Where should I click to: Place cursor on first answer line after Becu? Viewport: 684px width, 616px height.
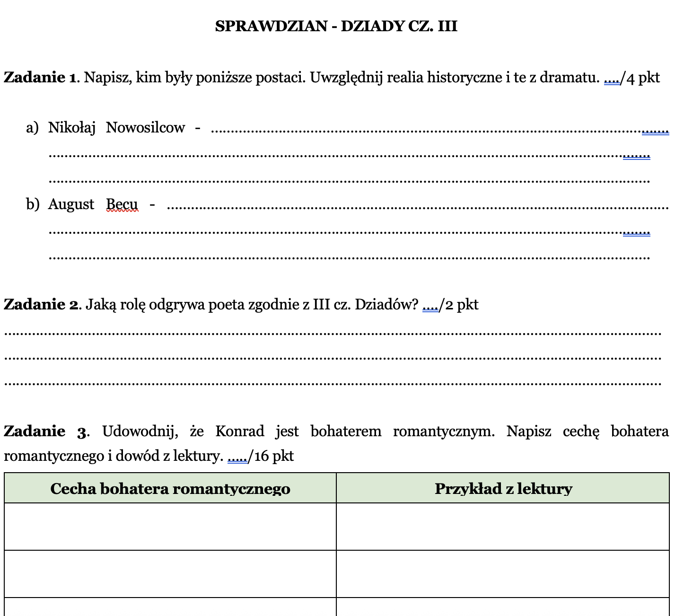(416, 207)
